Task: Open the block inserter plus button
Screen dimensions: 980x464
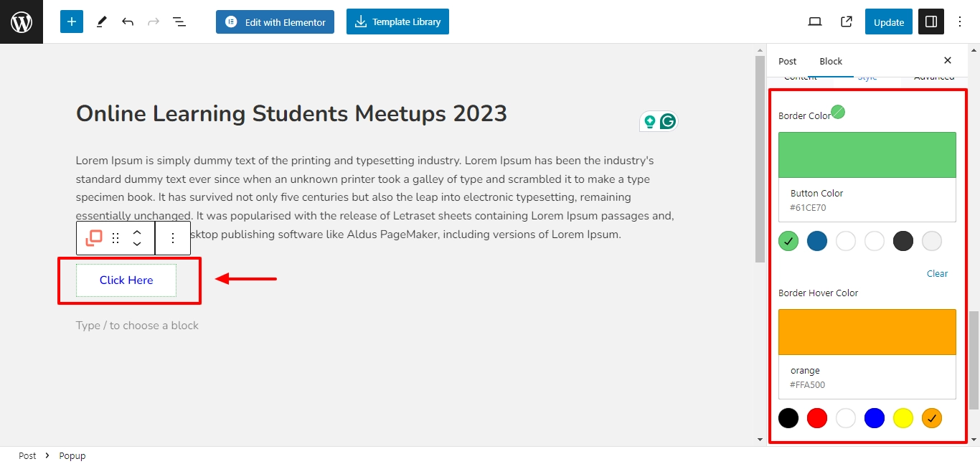Action: coord(72,22)
